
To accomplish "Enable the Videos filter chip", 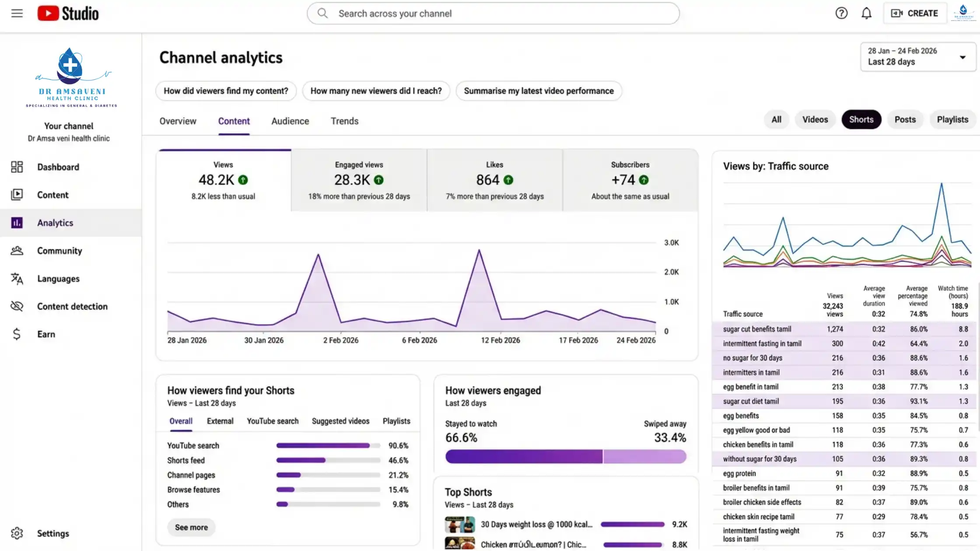I will [815, 119].
